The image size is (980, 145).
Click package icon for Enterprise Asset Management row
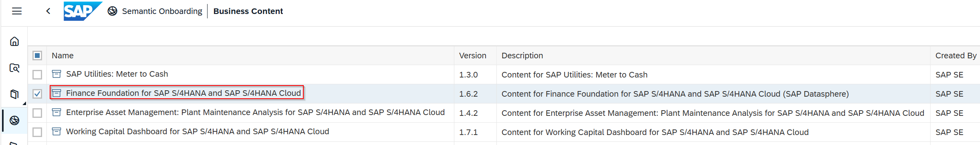tap(56, 112)
